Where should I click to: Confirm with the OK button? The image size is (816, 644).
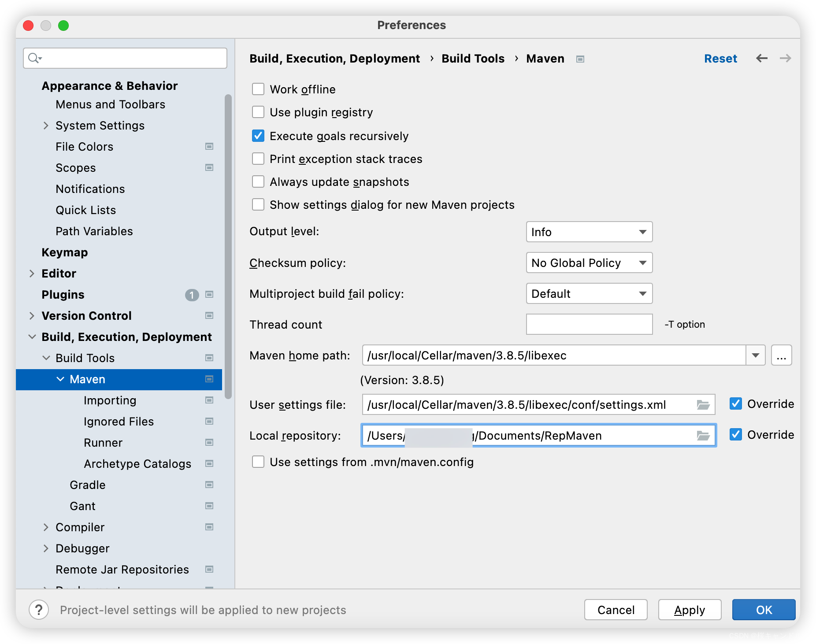click(764, 610)
